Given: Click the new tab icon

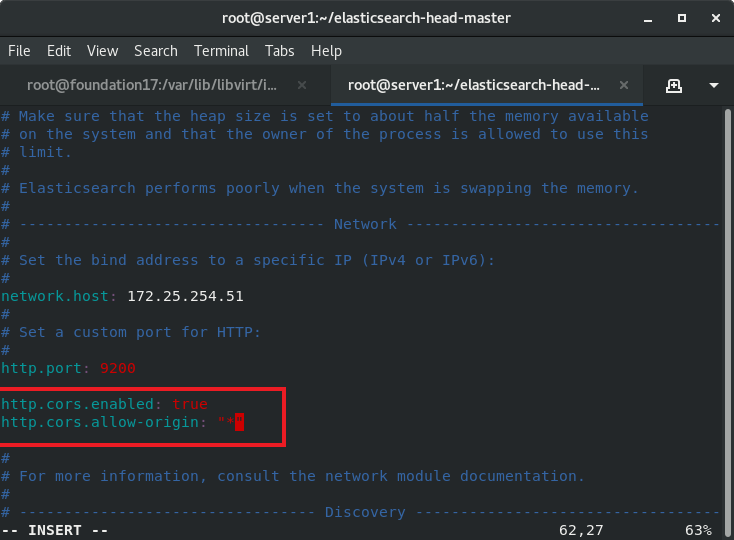Looking at the screenshot, I should click(674, 86).
